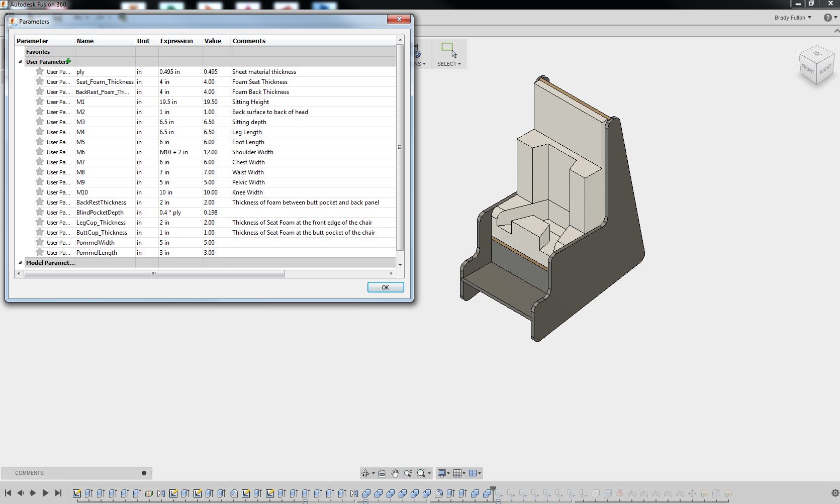Collapse the User Parameters tree group
The height and width of the screenshot is (504, 840).
(x=20, y=62)
